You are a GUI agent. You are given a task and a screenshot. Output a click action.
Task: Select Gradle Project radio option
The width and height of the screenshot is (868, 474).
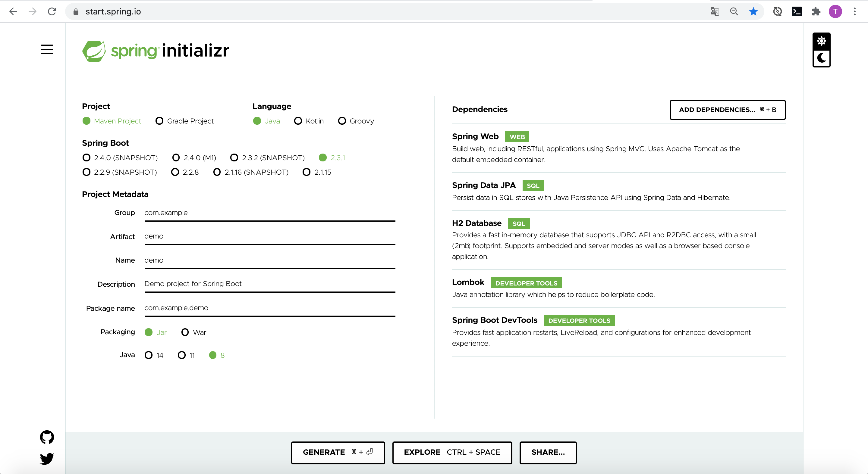pos(159,121)
